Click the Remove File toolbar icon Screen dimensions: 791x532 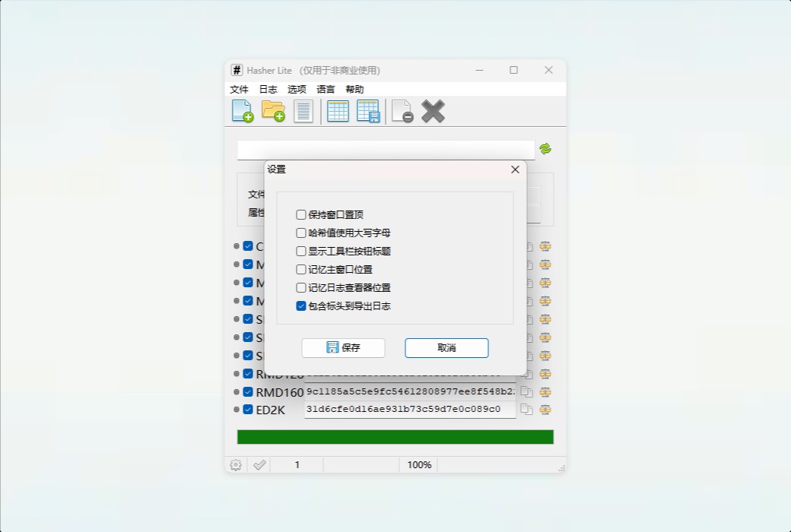401,111
